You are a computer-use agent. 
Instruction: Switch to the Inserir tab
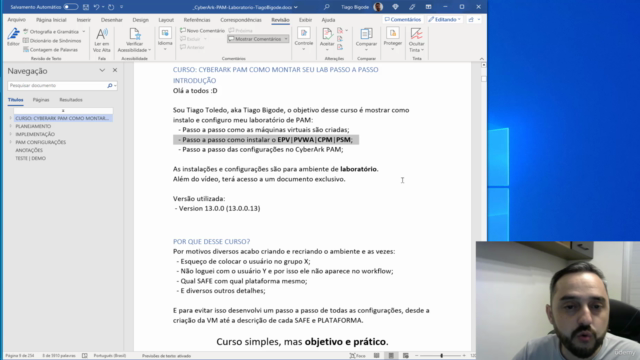tap(84, 20)
